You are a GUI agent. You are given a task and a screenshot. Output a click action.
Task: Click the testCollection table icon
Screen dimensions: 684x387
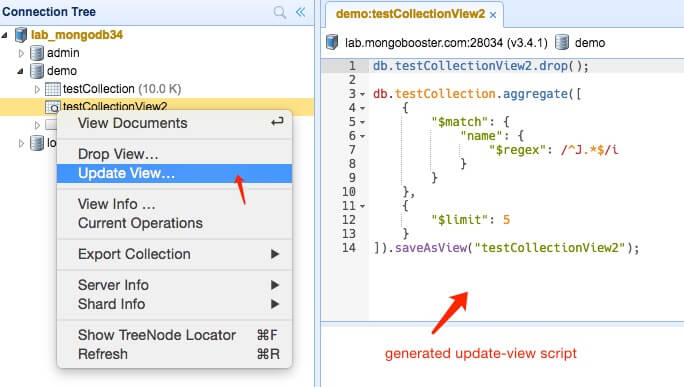click(x=53, y=89)
